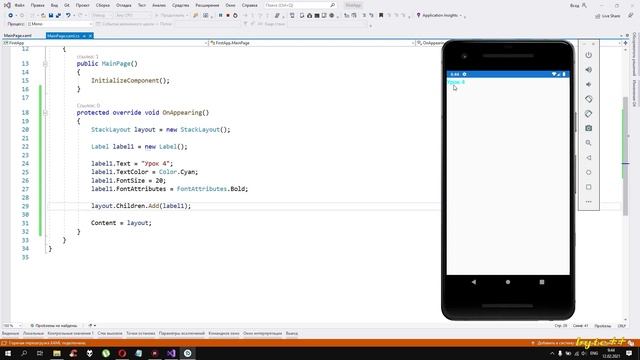Viewport: 640px width, 360px height.
Task: Open the Application Insights dropdown
Action: coord(461,16)
